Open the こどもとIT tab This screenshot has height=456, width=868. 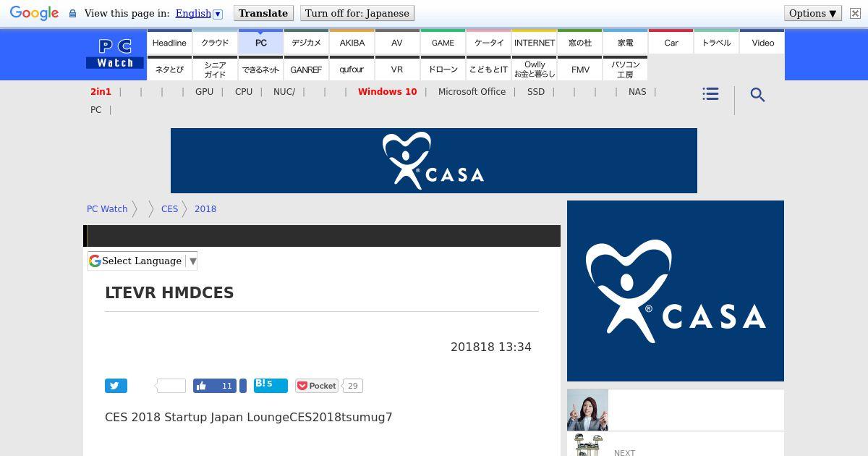[488, 69]
